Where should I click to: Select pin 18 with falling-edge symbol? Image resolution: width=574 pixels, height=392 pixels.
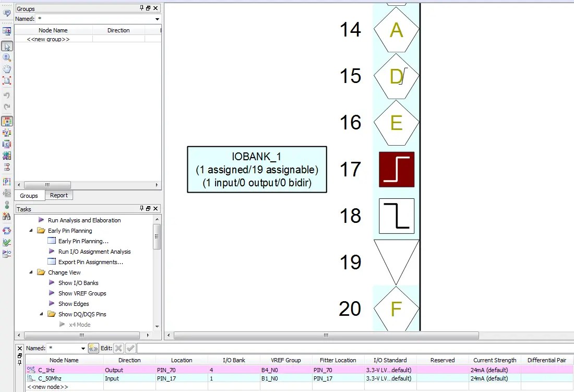(x=397, y=216)
